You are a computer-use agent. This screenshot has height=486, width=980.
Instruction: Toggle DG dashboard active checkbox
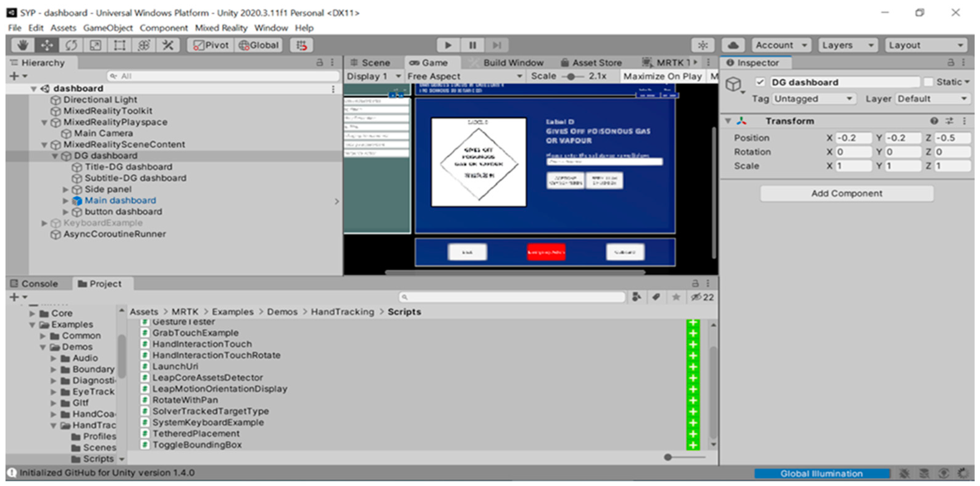tap(760, 82)
